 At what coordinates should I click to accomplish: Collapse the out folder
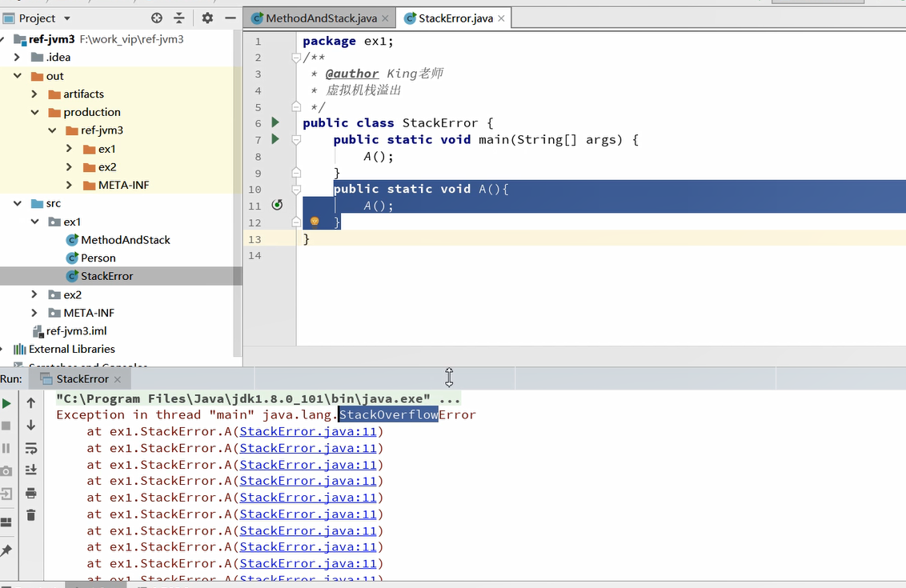(18, 76)
